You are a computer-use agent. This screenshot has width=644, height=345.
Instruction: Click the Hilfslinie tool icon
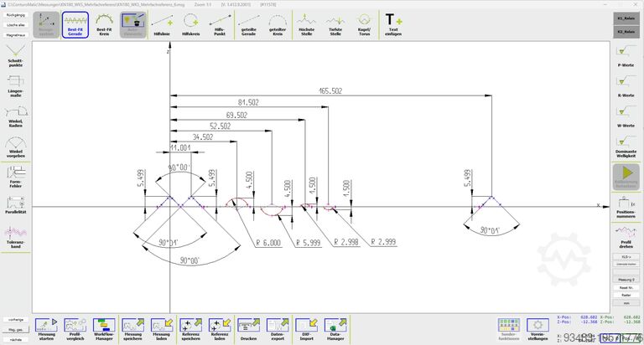(x=162, y=23)
